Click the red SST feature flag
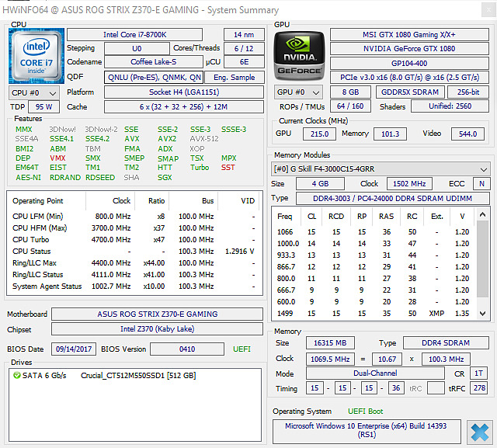This screenshot has height=448, width=497. 228,167
